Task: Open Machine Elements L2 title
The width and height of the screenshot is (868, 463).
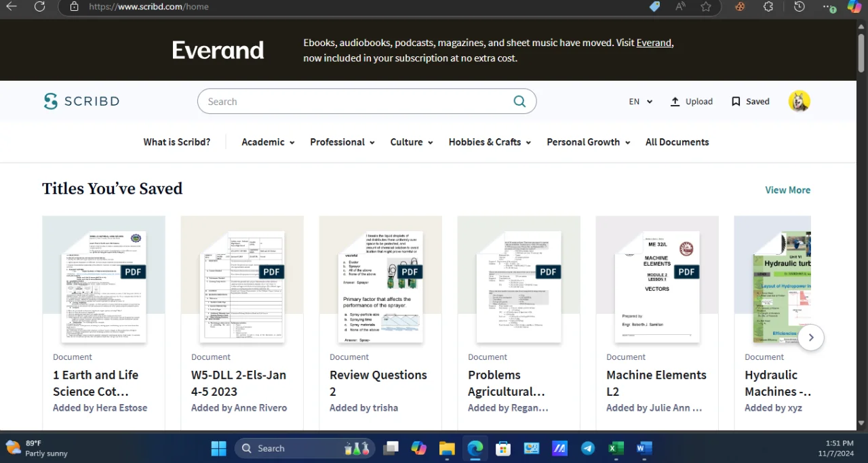Action: coord(656,383)
